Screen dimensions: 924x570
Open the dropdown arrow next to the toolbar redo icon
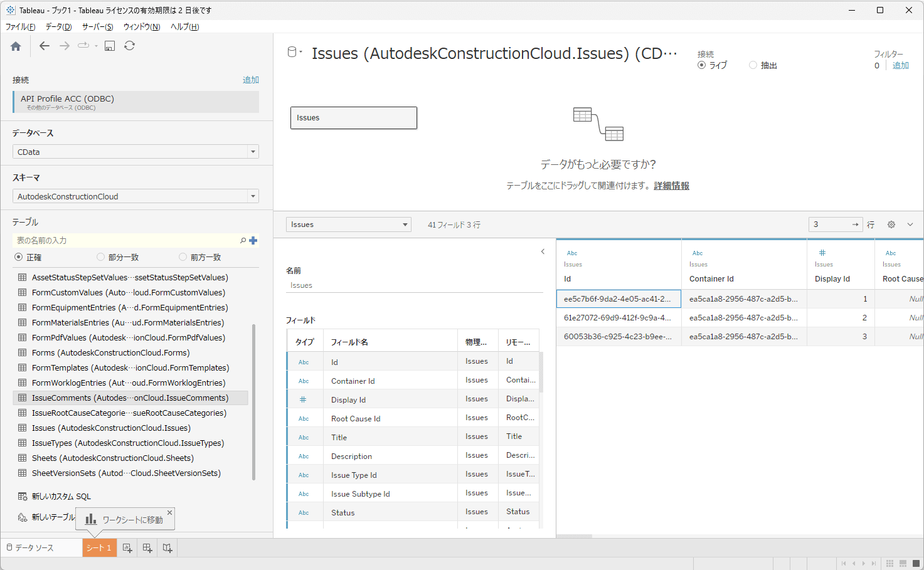(x=96, y=46)
